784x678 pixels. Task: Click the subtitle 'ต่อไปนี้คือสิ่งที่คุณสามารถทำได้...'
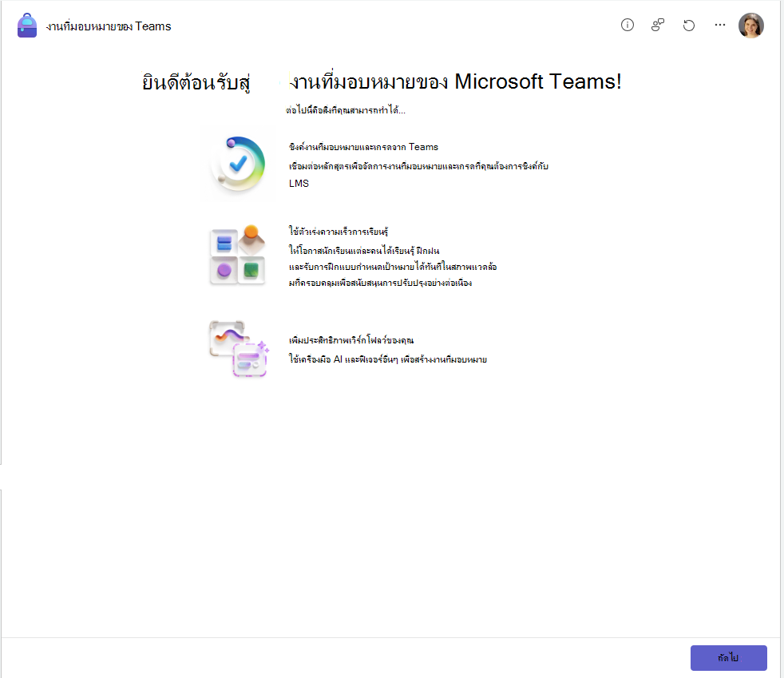[x=346, y=110]
